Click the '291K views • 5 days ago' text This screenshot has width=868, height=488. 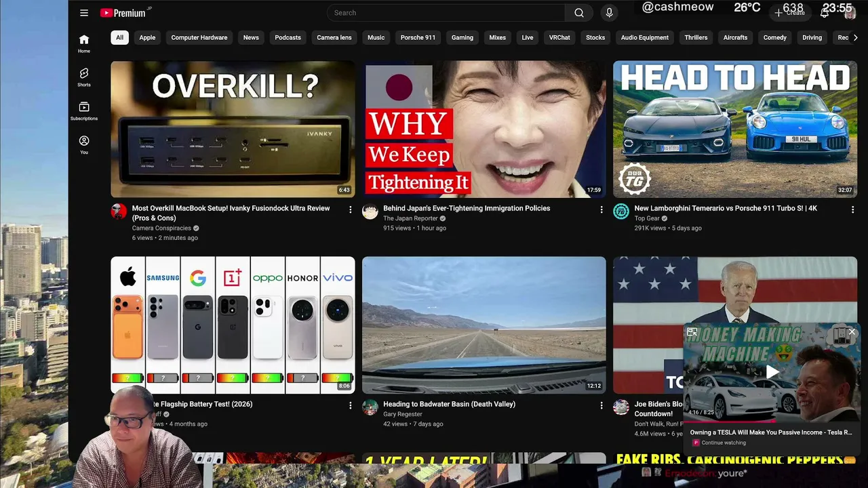pyautogui.click(x=668, y=228)
